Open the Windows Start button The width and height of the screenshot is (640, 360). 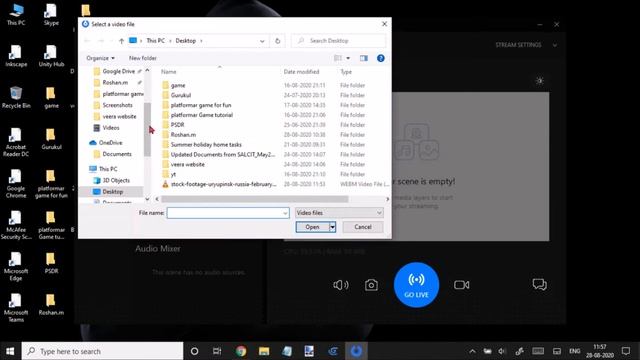tap(10, 351)
